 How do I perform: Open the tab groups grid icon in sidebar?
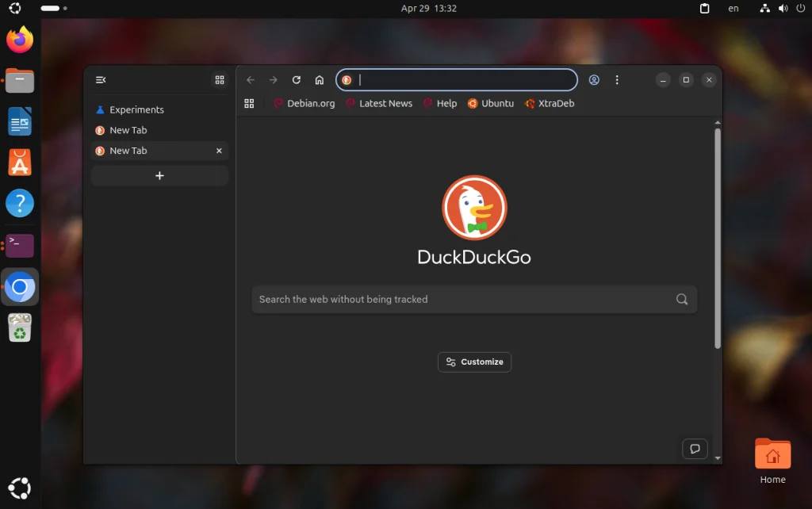click(x=220, y=80)
